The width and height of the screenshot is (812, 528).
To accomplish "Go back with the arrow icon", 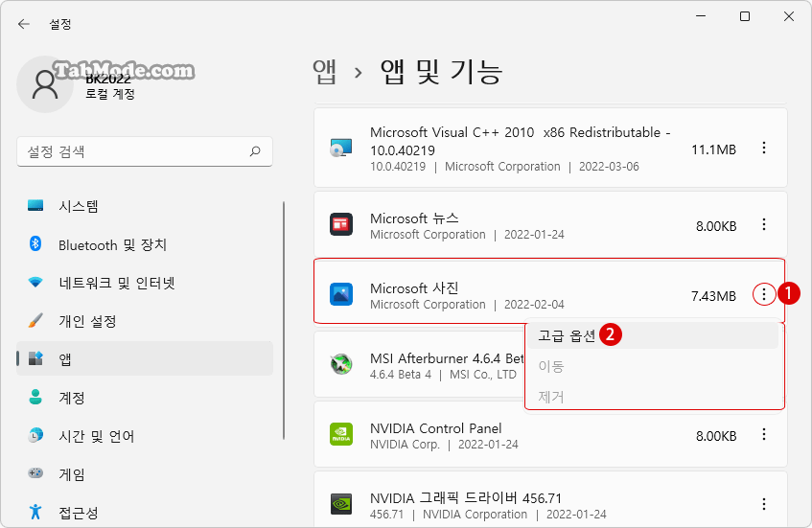I will point(24,24).
